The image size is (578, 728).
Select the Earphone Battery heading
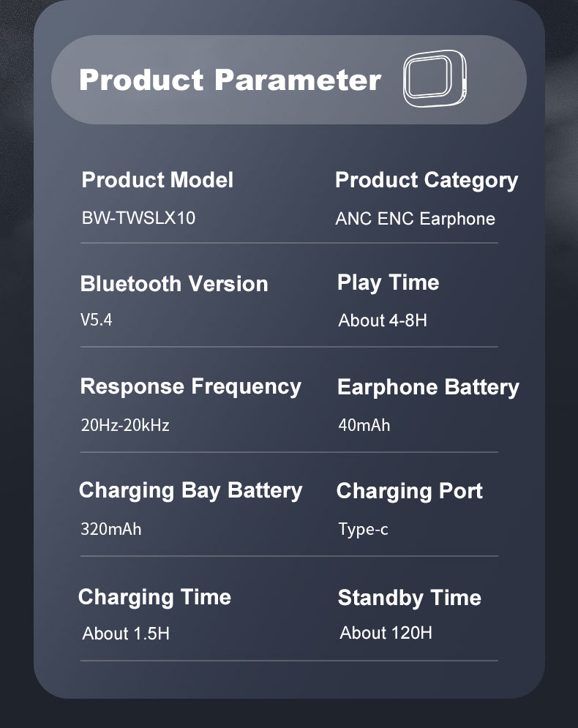(428, 387)
